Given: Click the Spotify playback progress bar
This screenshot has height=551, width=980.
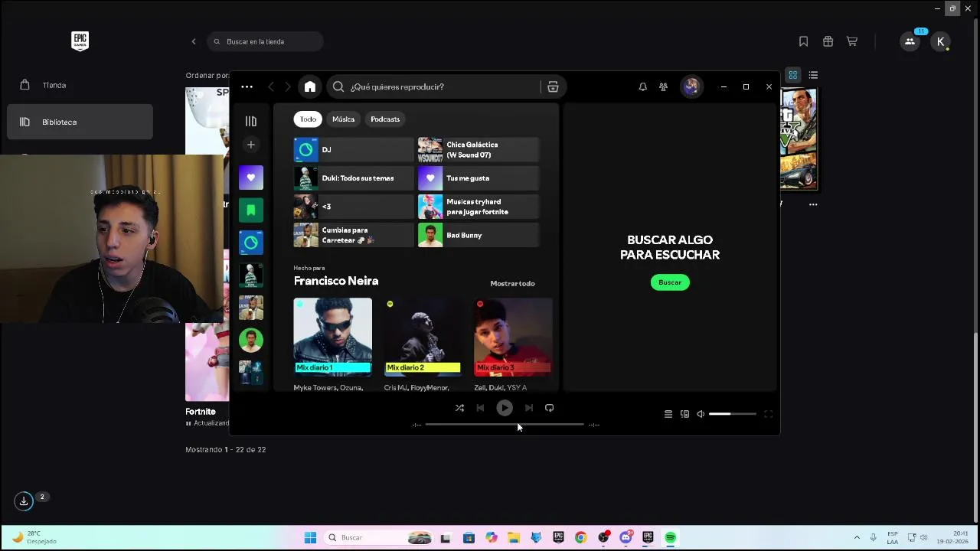Looking at the screenshot, I should 505,424.
